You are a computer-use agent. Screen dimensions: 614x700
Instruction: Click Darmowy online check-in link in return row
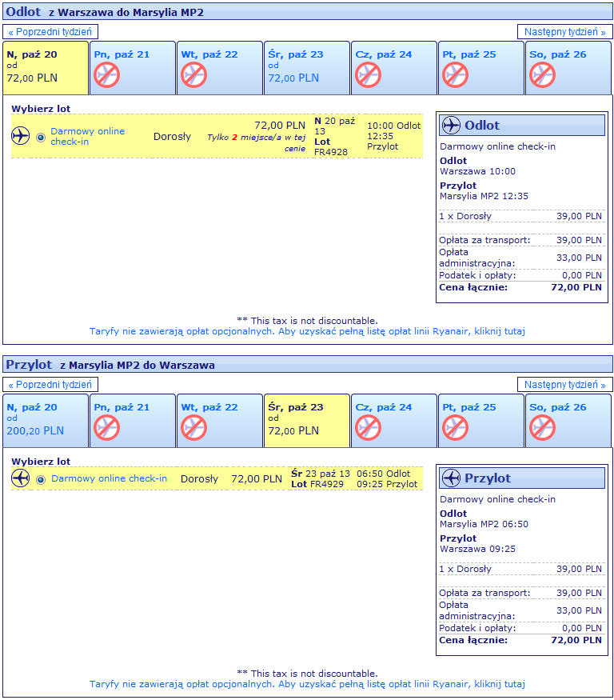[109, 478]
